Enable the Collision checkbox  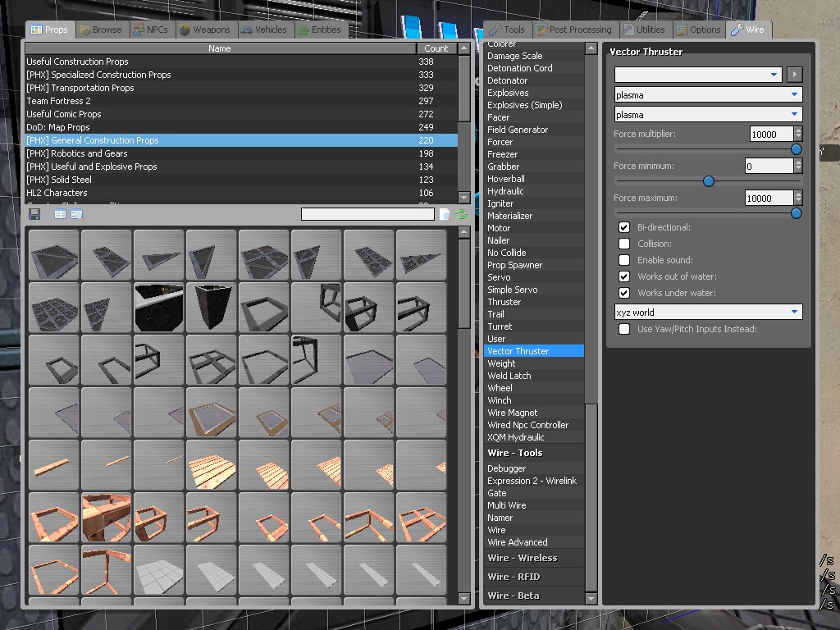pos(624,244)
